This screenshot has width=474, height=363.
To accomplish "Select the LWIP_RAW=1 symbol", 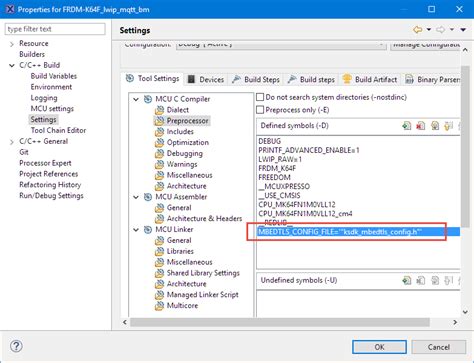I will [x=280, y=159].
